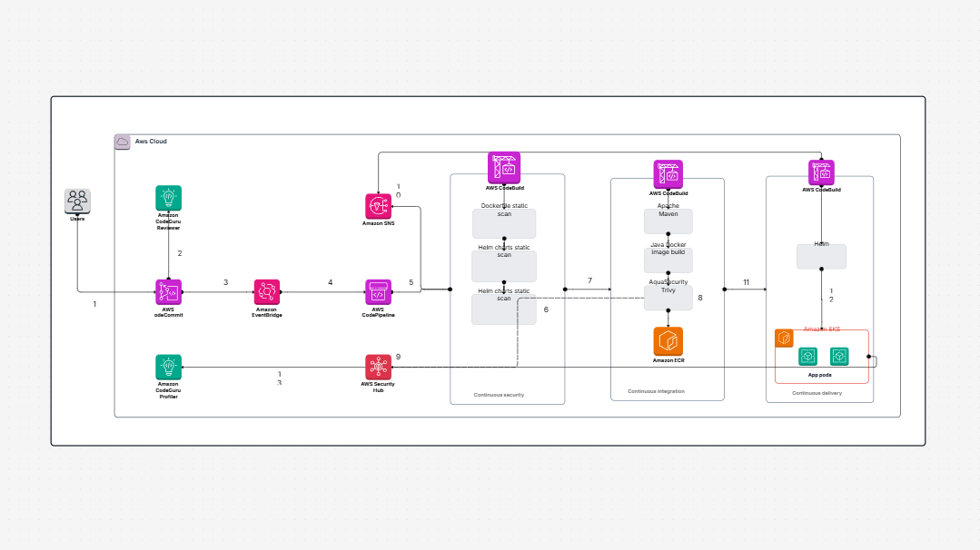This screenshot has width=980, height=550.
Task: Select the AWS Security Hub icon
Action: (x=378, y=367)
